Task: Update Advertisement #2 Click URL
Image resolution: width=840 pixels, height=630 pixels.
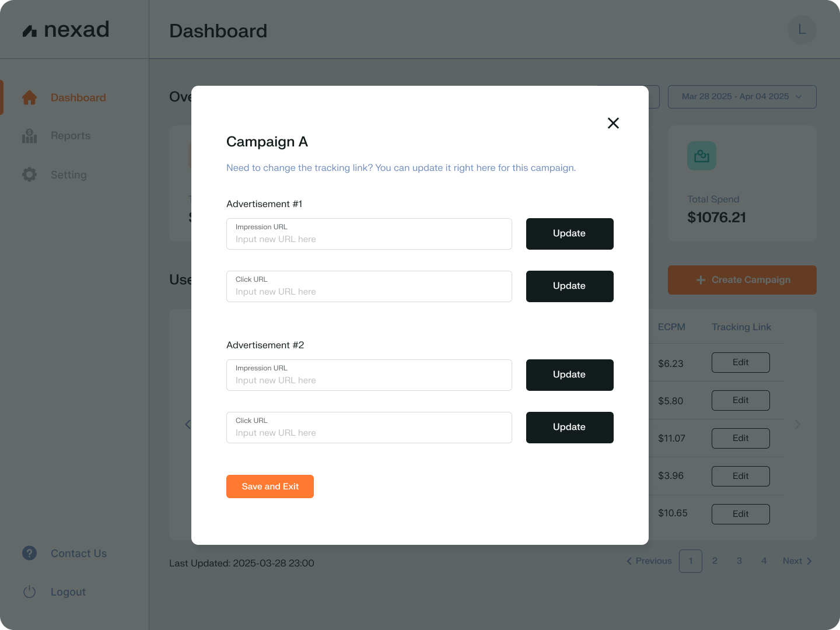Action: coord(570,428)
